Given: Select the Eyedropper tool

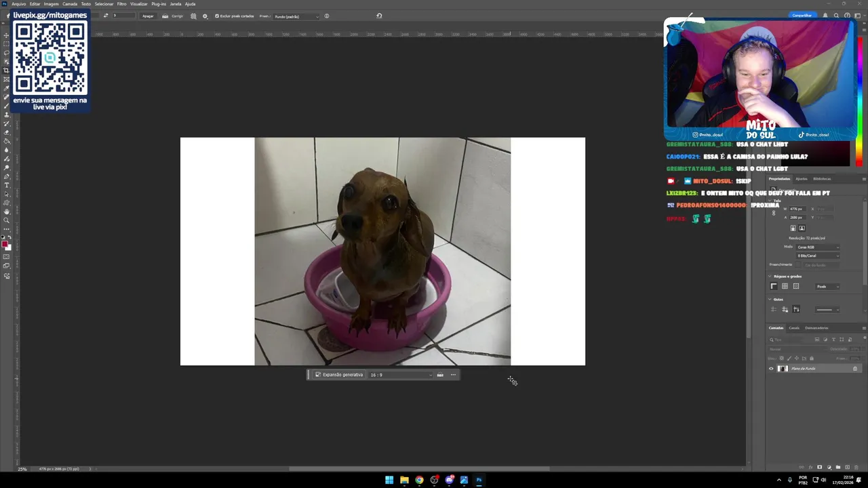Looking at the screenshot, I should 7,88.
